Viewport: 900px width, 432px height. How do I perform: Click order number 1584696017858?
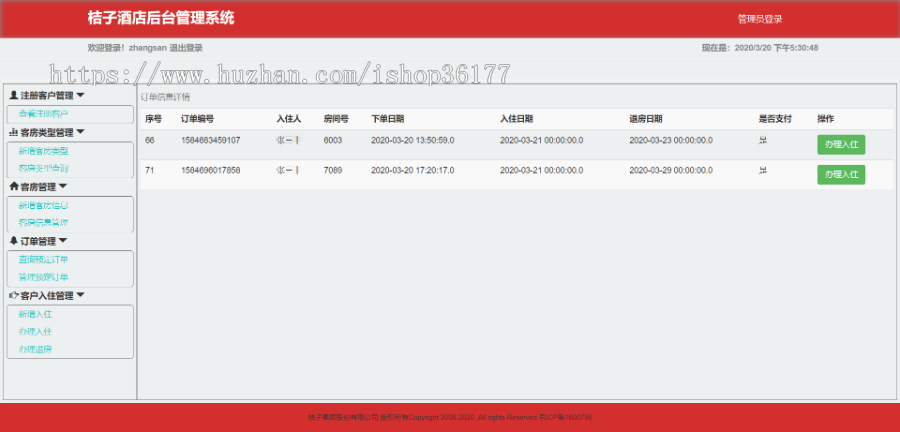211,170
